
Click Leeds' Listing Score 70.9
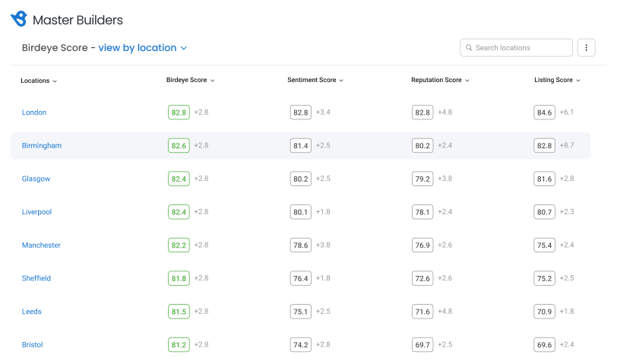tap(545, 312)
